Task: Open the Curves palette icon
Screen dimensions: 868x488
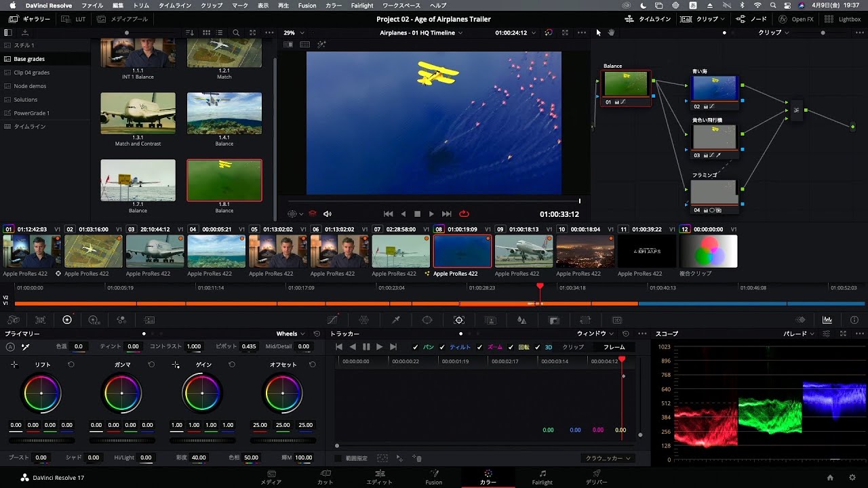Action: coord(332,320)
